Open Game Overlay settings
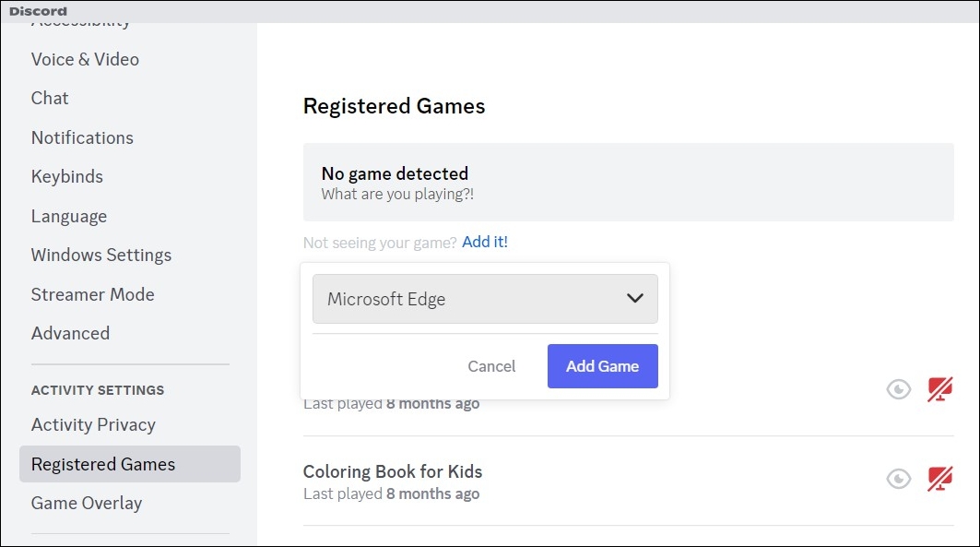The image size is (980, 547). tap(86, 503)
